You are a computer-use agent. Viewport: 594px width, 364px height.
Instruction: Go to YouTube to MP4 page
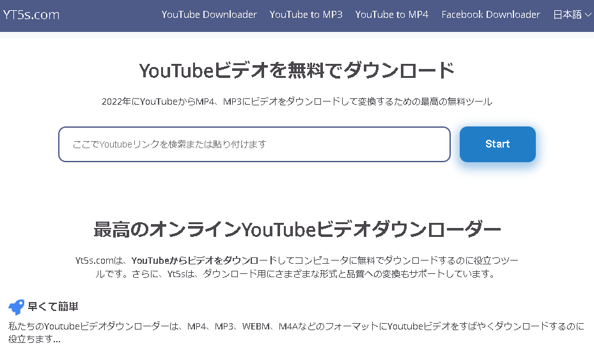tap(392, 15)
